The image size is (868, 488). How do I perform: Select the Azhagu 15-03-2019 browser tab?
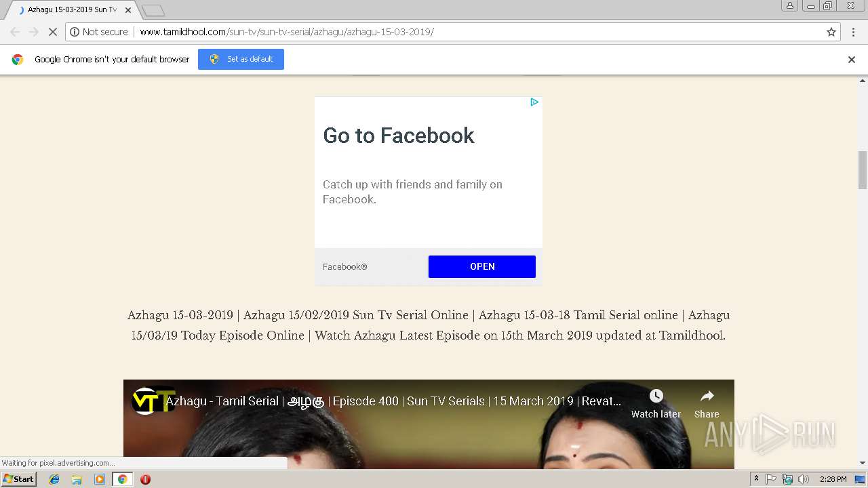pos(71,10)
